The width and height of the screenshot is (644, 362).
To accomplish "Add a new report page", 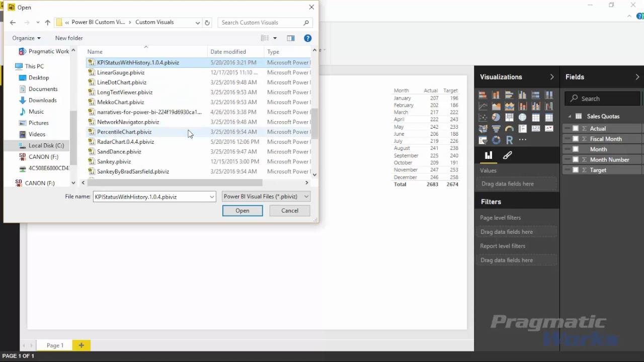I will [81, 345].
